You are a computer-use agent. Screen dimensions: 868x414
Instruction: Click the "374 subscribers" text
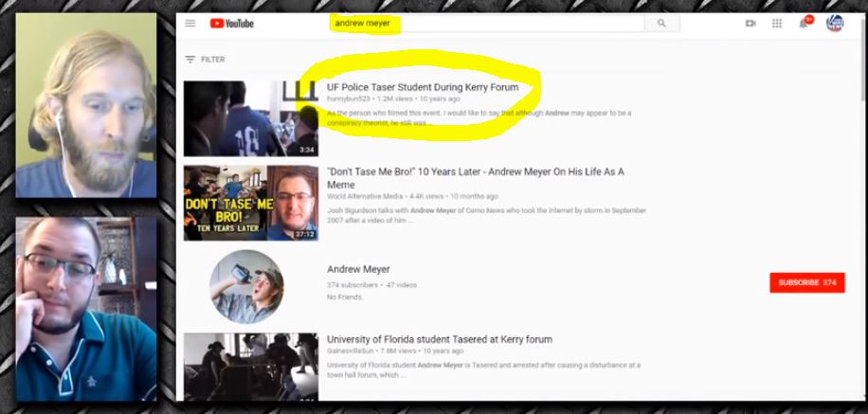pyautogui.click(x=353, y=285)
